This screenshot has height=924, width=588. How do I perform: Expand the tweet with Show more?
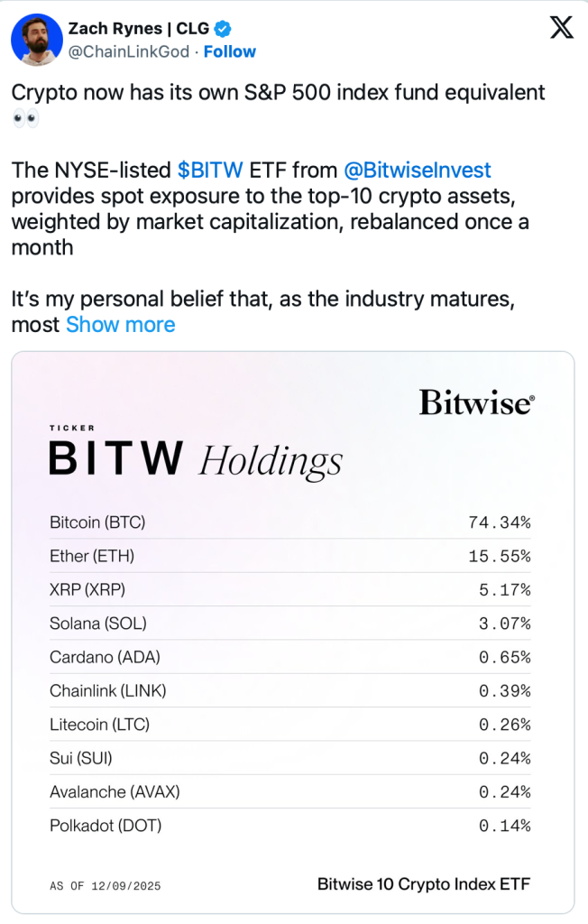121,324
